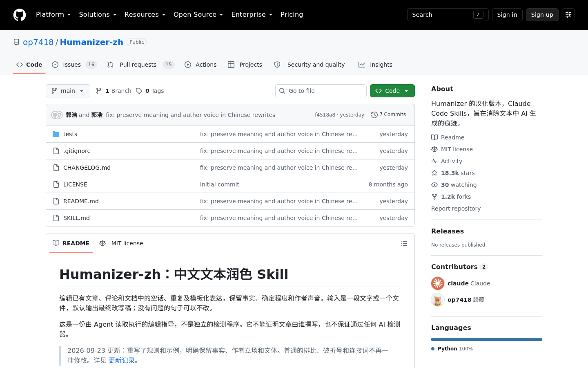This screenshot has width=588, height=368.
Task: Expand the Open Source menu
Action: tap(198, 15)
